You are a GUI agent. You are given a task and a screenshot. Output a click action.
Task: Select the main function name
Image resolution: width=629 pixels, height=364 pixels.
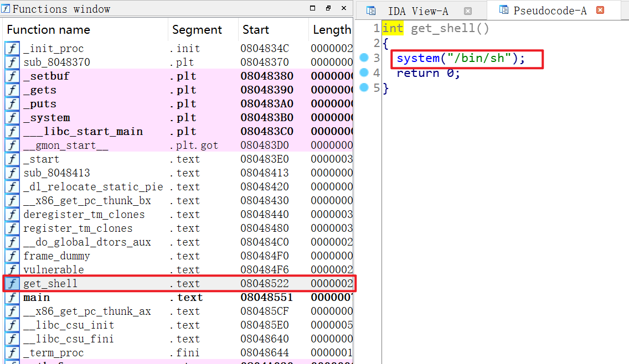click(x=37, y=298)
